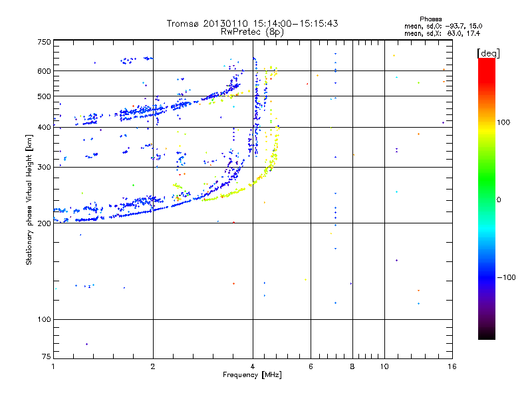Click the y-axis tick label '600'
This screenshot has height=399, width=532.
(44, 71)
